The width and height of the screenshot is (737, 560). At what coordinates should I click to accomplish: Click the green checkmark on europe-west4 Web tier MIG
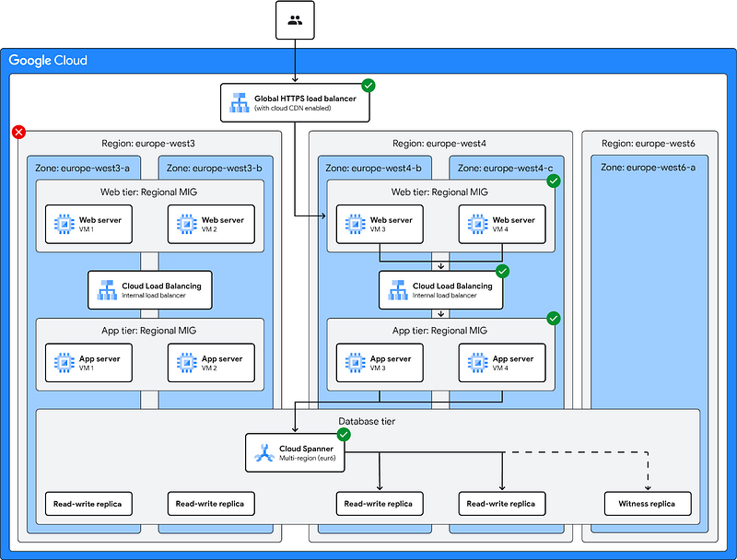point(554,181)
